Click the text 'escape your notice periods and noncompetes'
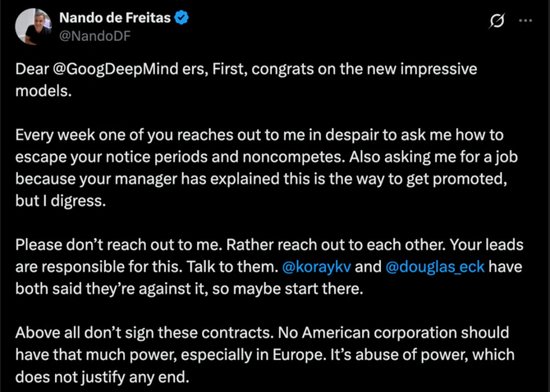550x392 pixels. point(178,157)
